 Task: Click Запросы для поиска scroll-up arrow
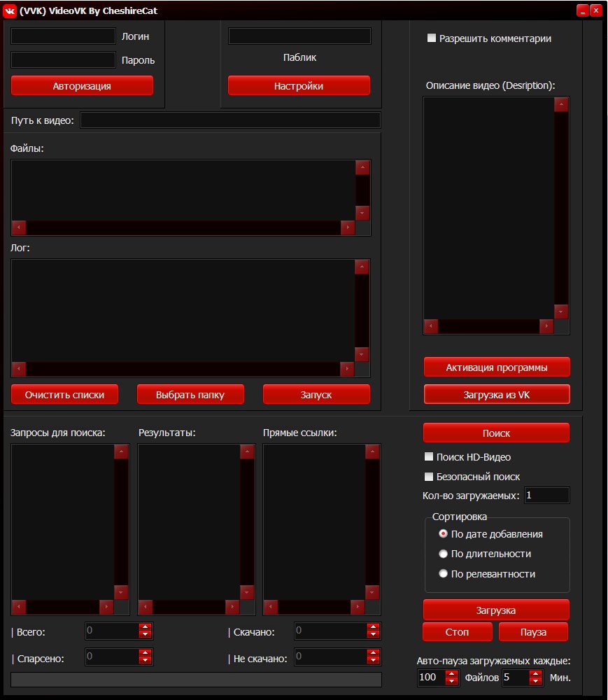click(x=121, y=451)
